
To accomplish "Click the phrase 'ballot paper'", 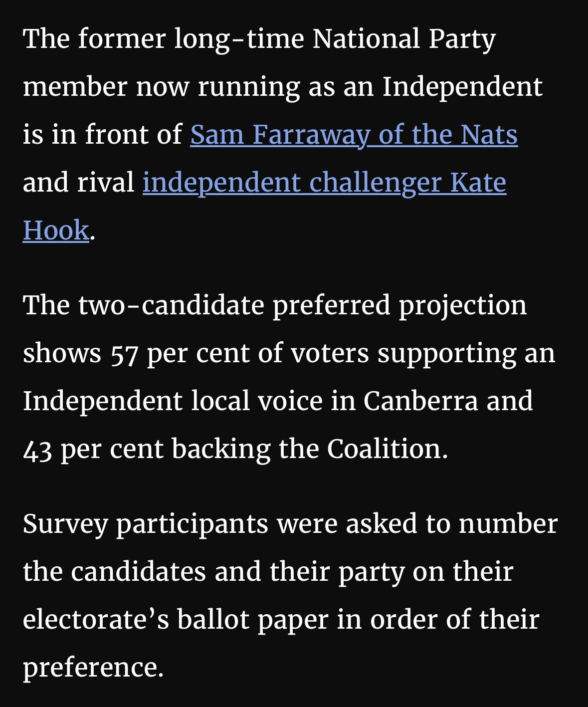I will tap(253, 619).
